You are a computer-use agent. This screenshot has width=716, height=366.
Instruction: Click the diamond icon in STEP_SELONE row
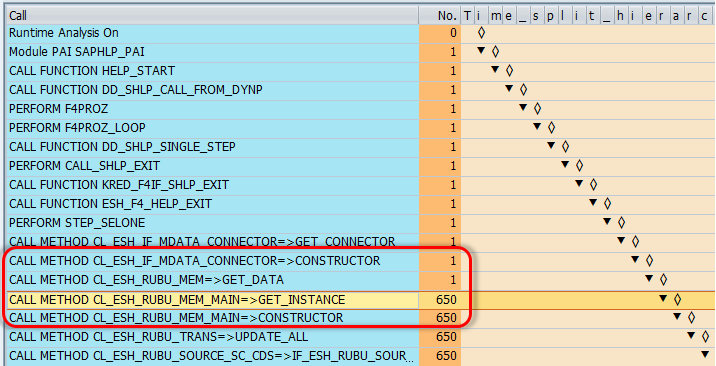click(621, 223)
